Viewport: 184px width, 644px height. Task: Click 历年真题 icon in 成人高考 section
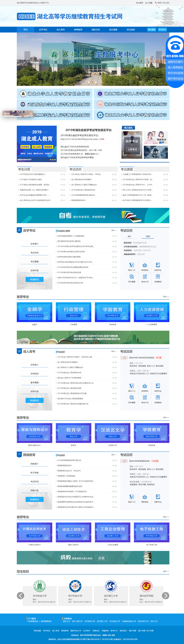coord(131,397)
